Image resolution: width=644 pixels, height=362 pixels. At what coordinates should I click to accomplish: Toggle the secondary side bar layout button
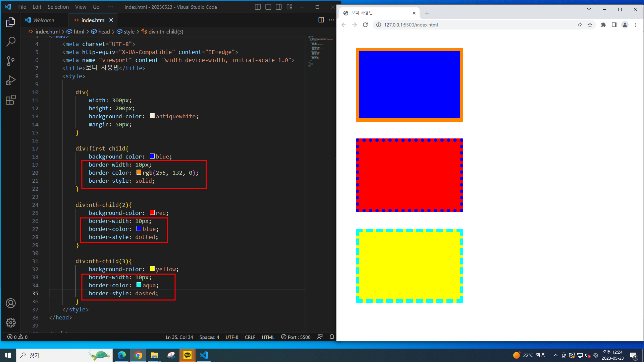(x=279, y=7)
